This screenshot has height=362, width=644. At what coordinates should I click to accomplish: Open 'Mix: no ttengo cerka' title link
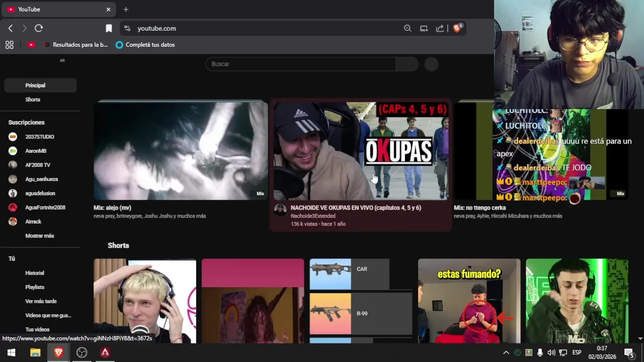tap(480, 208)
